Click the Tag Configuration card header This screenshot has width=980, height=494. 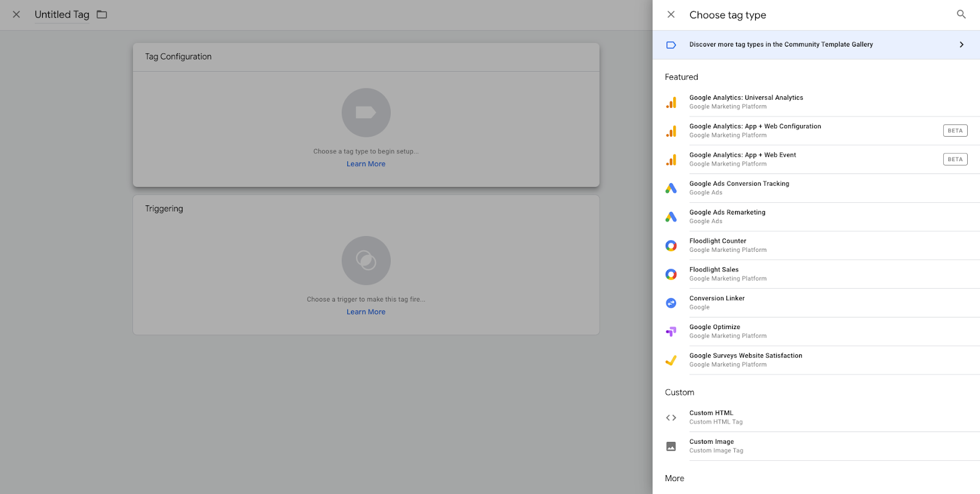(x=366, y=57)
